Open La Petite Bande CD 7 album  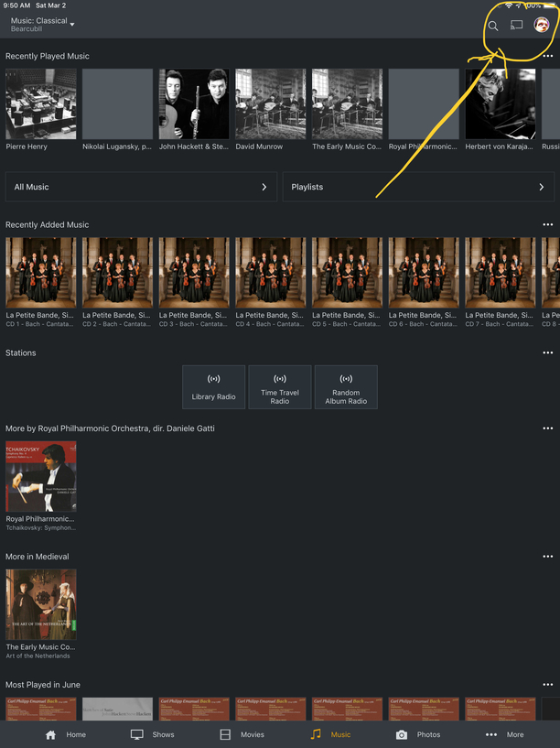coord(501,273)
